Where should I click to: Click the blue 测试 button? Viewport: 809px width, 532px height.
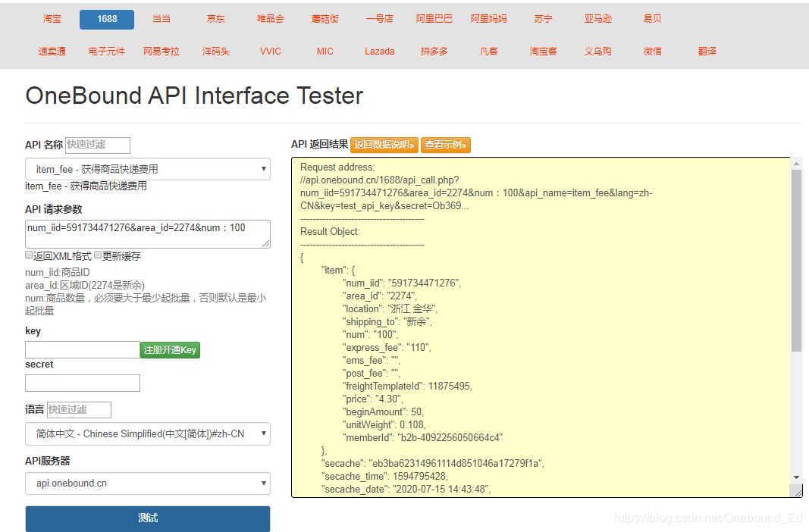click(148, 518)
